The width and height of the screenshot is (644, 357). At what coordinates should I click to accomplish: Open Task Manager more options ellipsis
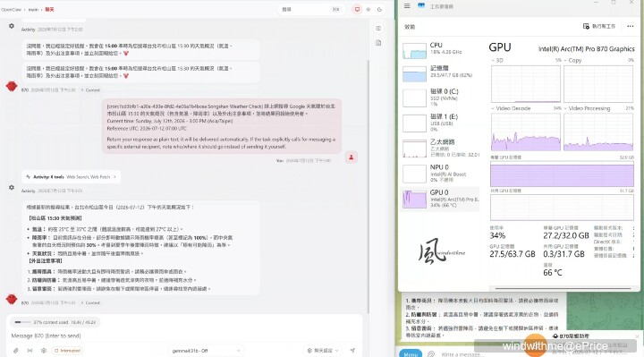(x=630, y=26)
